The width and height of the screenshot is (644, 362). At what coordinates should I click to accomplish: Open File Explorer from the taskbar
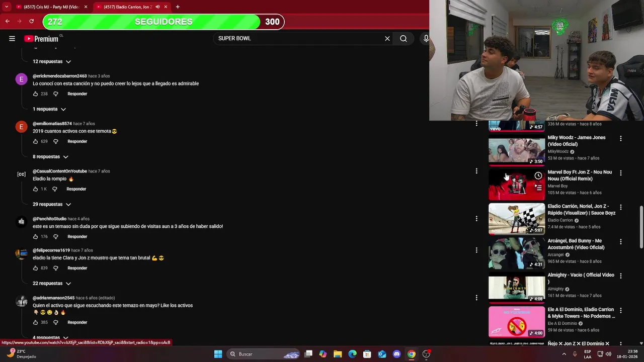(x=338, y=354)
